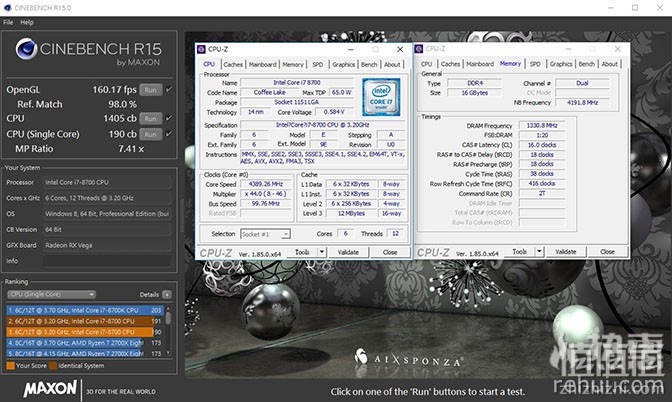The image size is (672, 402).
Task: Click the CPU-Z icon in right Memory window title
Action: (419, 49)
